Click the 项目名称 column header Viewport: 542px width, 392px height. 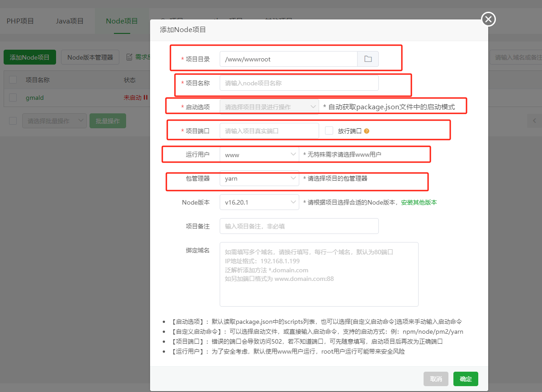38,80
